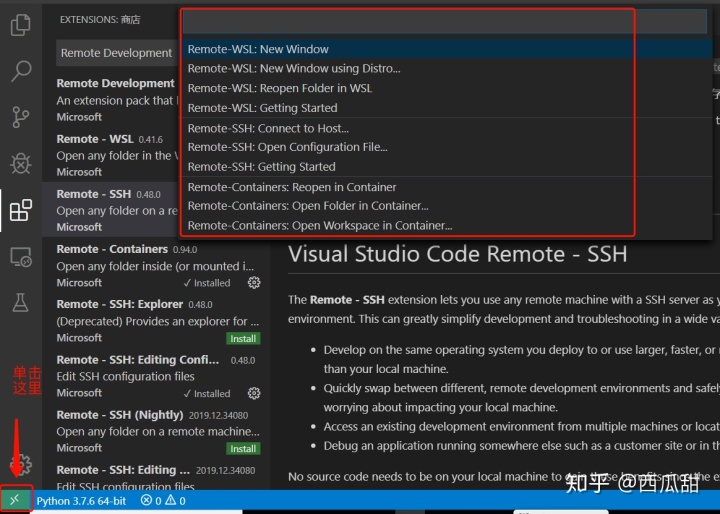
Task: Click the green remote indicator in status bar
Action: (16, 499)
